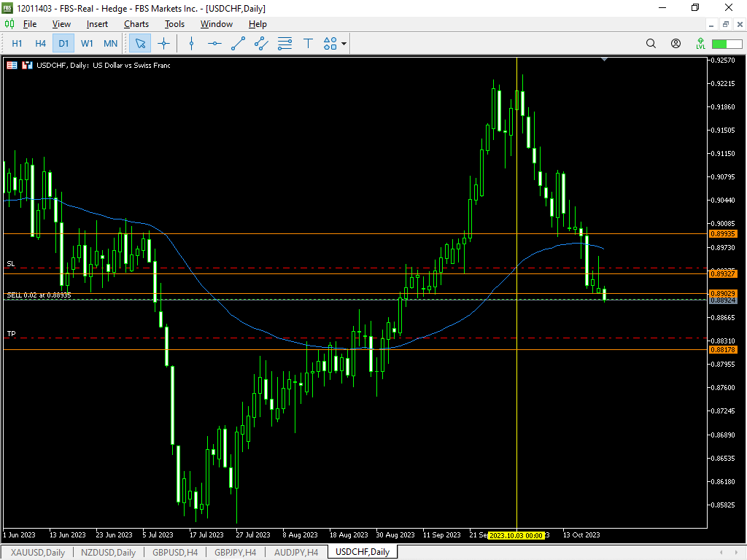Minimize the inner chart window
The image size is (747, 560).
tap(711, 24)
